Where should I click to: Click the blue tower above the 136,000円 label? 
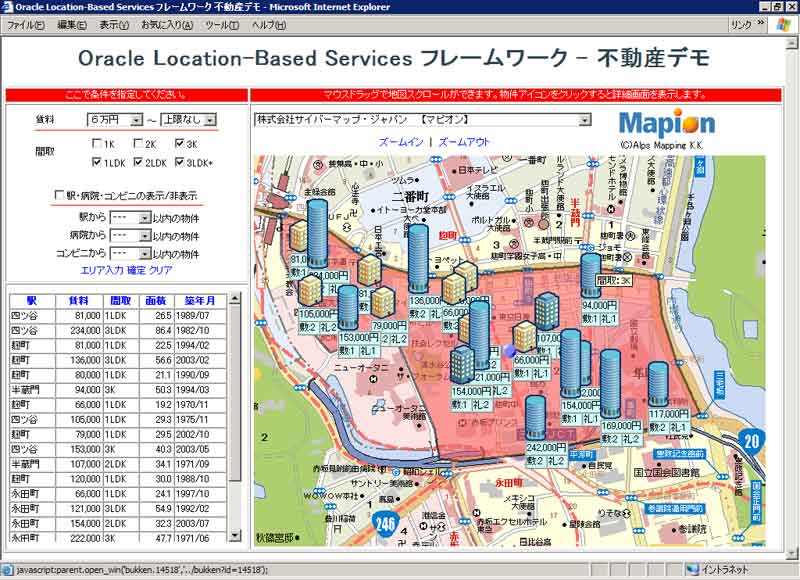[418, 259]
